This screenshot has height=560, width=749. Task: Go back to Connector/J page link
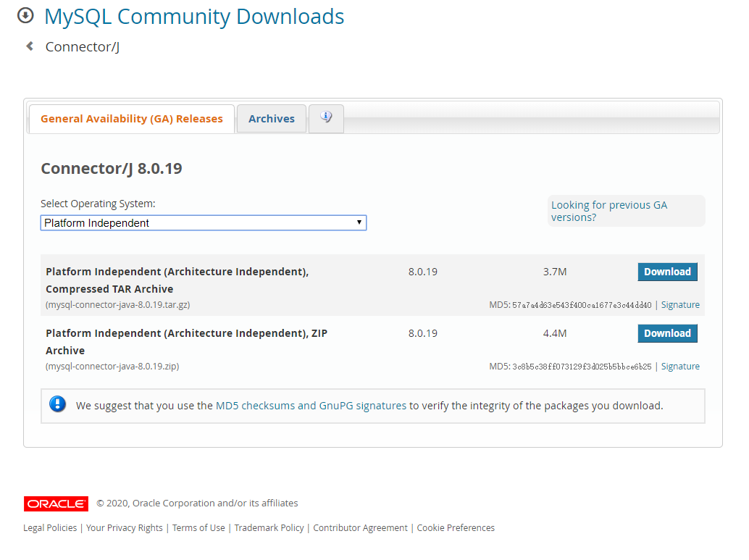click(x=82, y=47)
